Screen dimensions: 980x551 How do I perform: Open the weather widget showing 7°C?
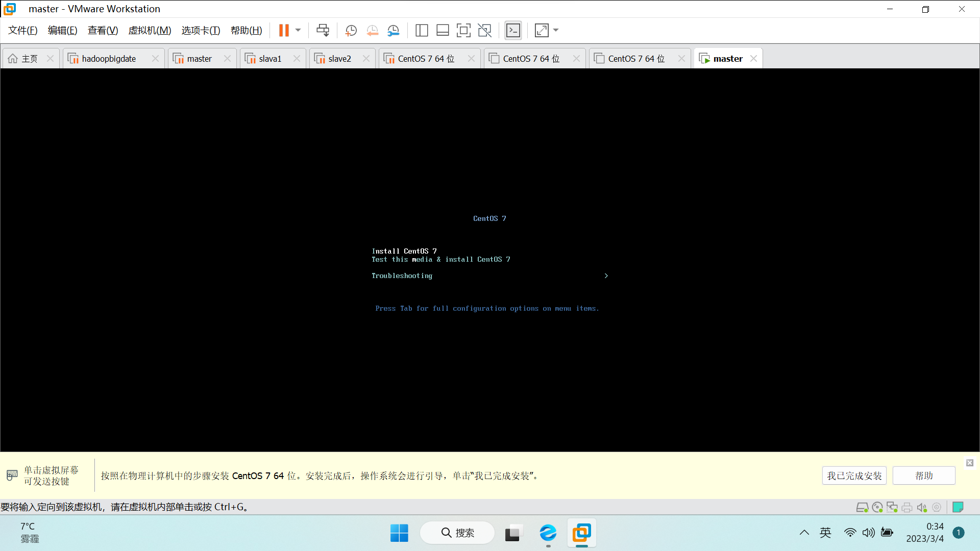[x=30, y=533]
